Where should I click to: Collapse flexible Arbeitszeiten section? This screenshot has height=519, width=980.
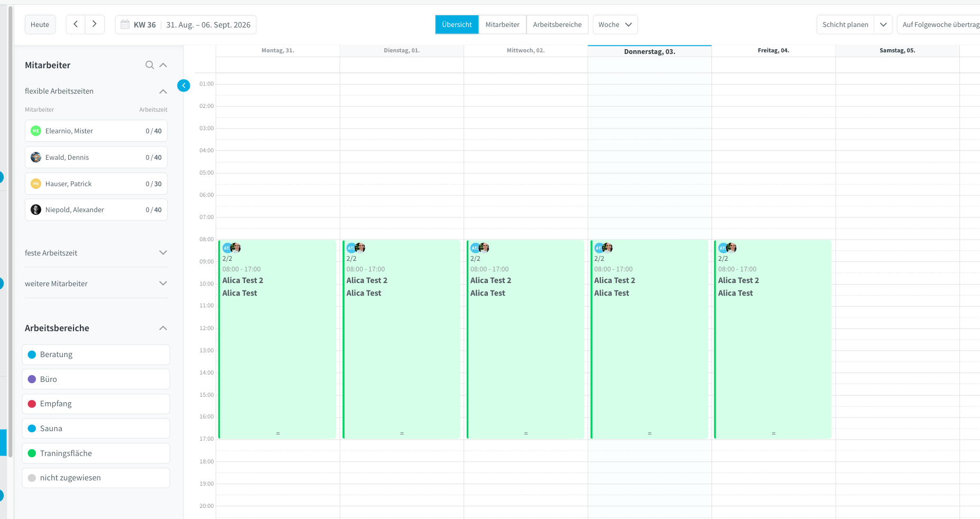163,92
